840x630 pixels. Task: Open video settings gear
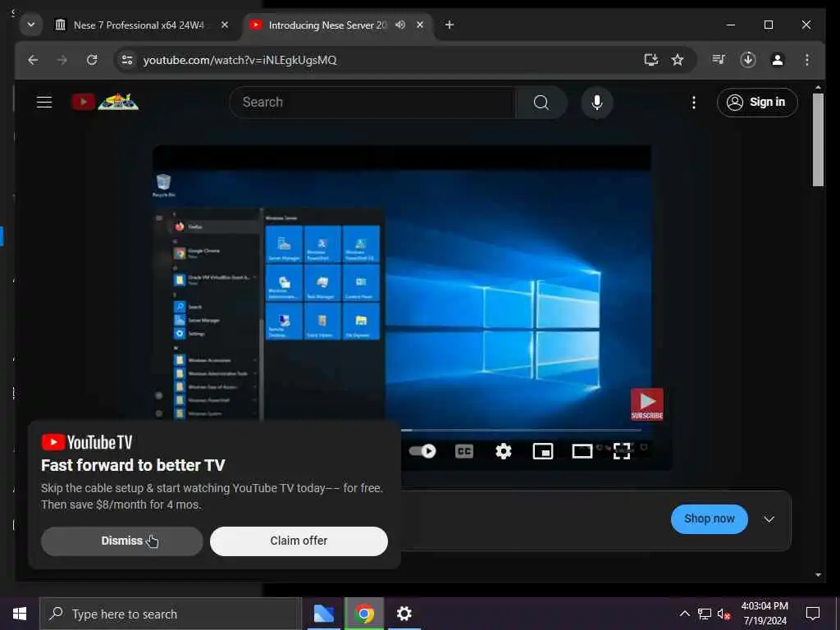coord(503,451)
